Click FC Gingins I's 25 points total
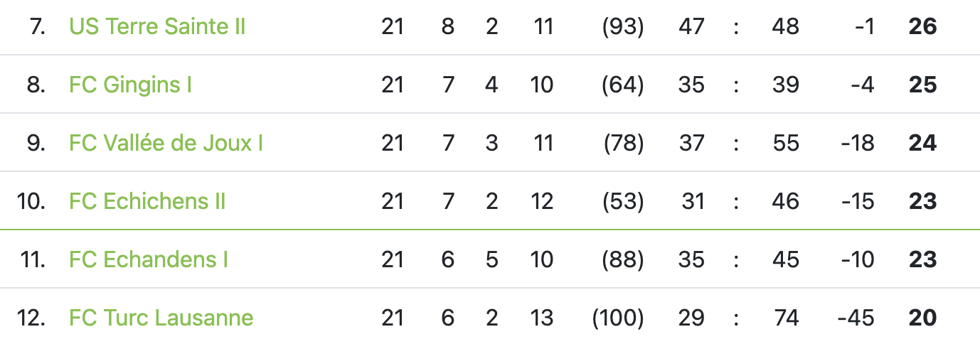Viewport: 980px width, 344px height. [x=922, y=85]
